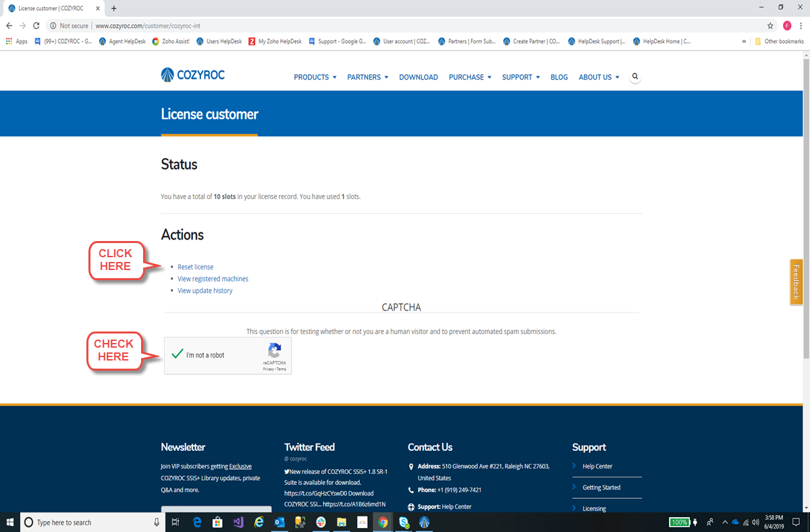Bookmark this page with the star icon

tap(770, 26)
